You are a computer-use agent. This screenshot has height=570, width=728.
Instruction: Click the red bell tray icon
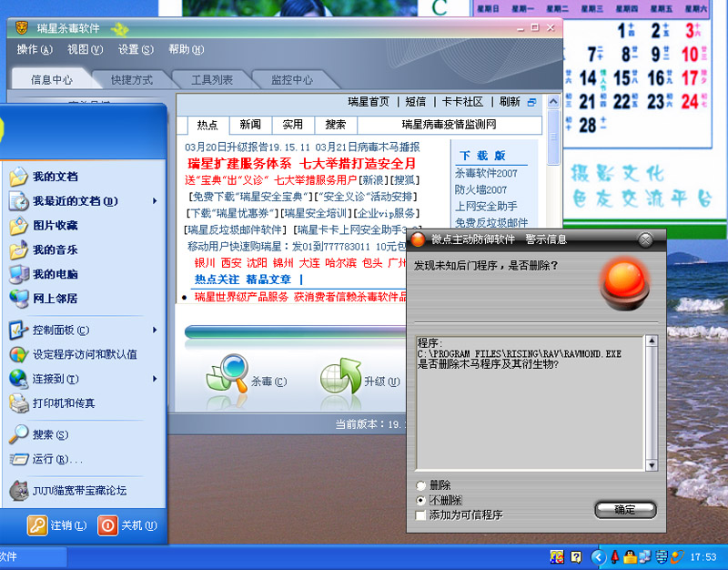(615, 556)
